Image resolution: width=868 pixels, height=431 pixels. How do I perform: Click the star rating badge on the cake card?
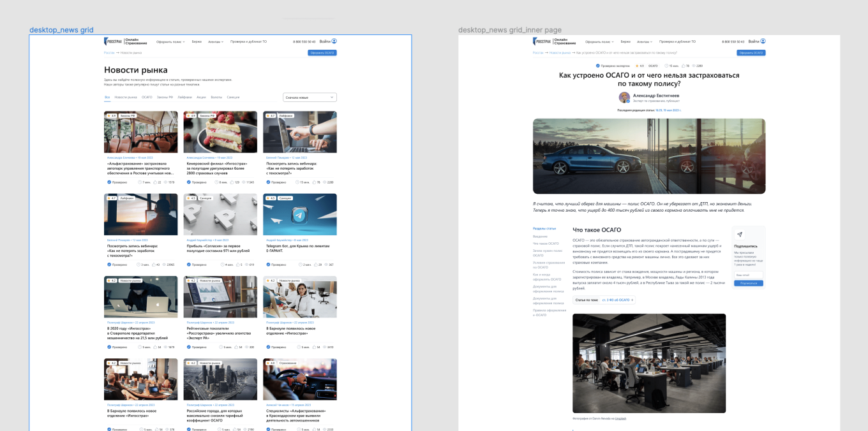pos(191,116)
